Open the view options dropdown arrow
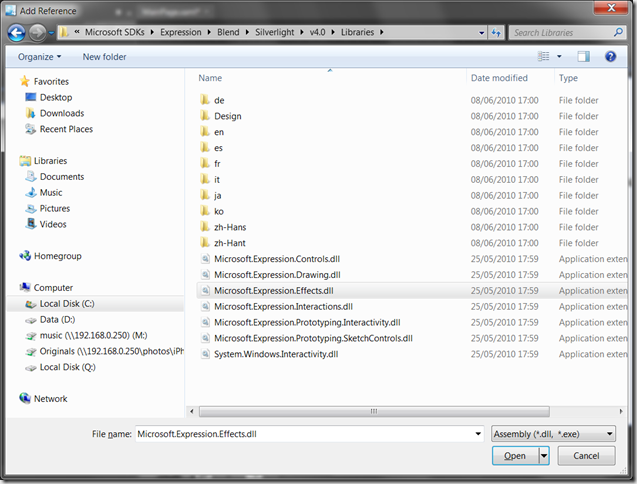Viewport: 637px width, 484px height. pos(559,56)
